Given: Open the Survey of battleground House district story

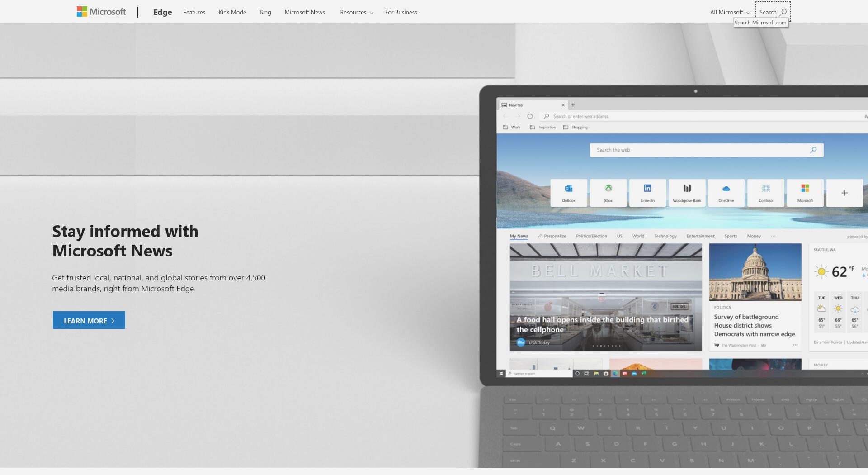Looking at the screenshot, I should (x=755, y=297).
